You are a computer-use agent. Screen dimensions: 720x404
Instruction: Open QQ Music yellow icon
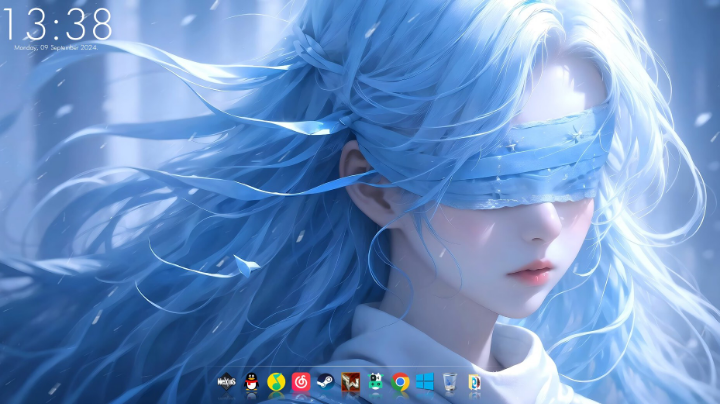[x=276, y=382]
